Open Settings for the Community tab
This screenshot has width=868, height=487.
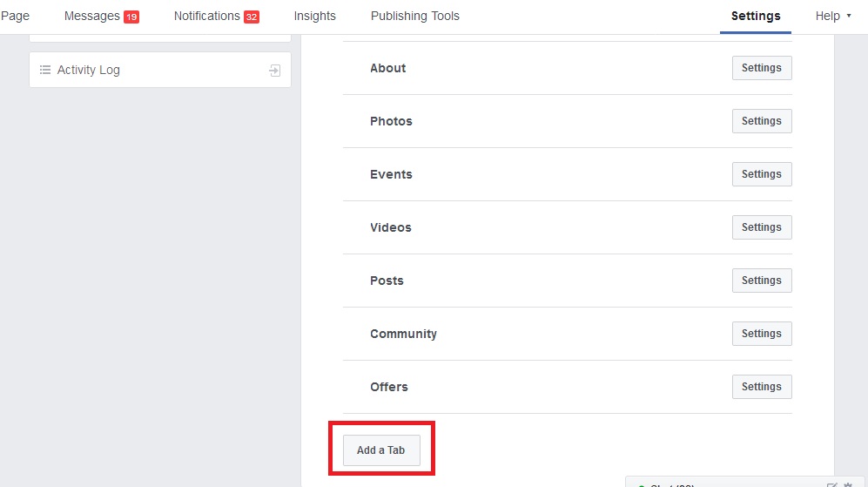pyautogui.click(x=762, y=334)
